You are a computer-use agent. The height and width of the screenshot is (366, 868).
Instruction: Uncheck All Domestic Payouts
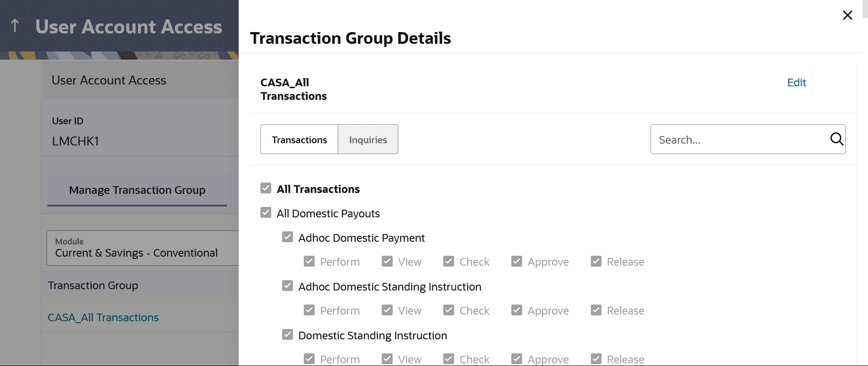tap(266, 213)
